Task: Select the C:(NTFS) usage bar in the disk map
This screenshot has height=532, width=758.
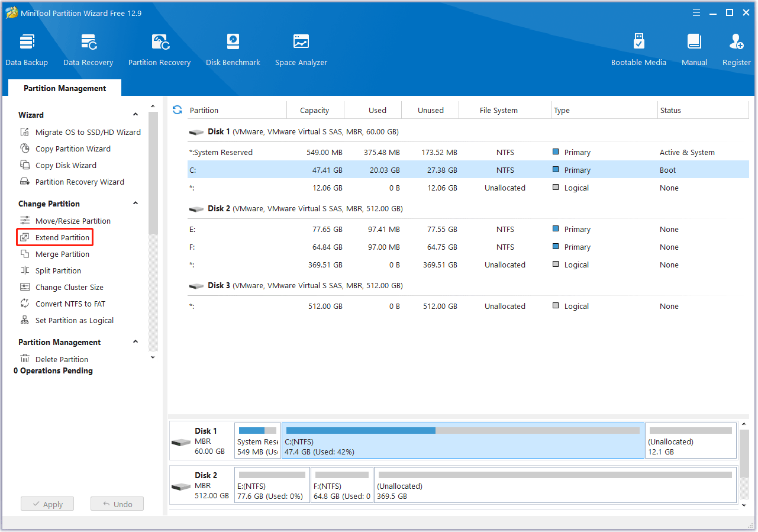Action: click(463, 441)
